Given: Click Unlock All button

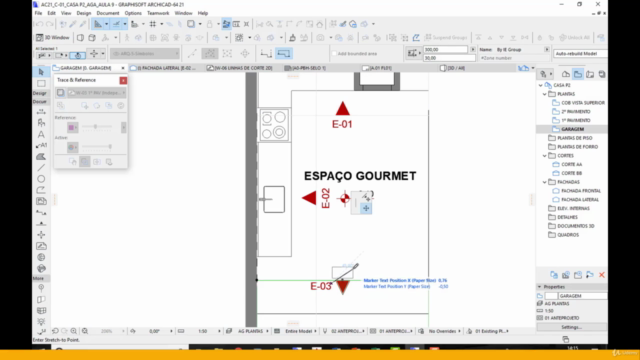Looking at the screenshot, I should pyautogui.click(x=574, y=38).
